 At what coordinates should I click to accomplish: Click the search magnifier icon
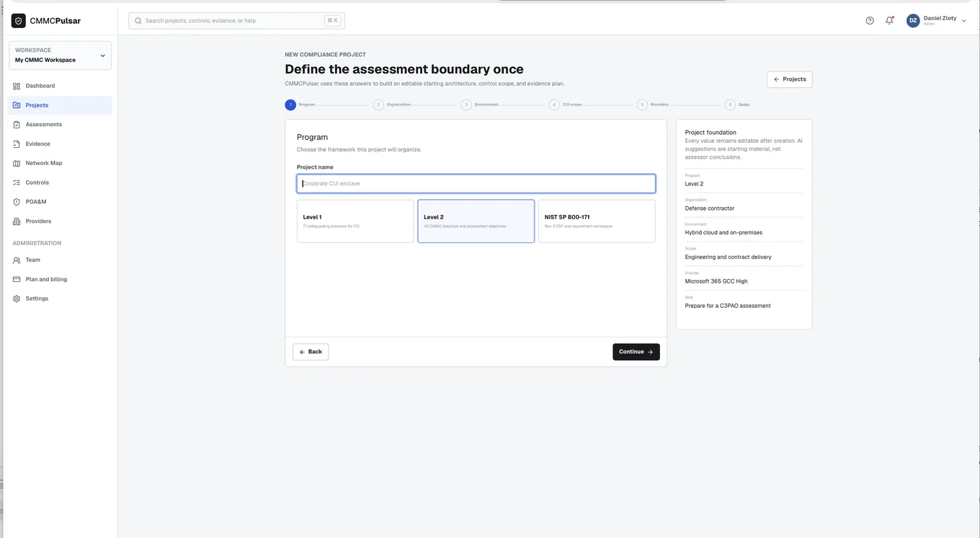(138, 21)
